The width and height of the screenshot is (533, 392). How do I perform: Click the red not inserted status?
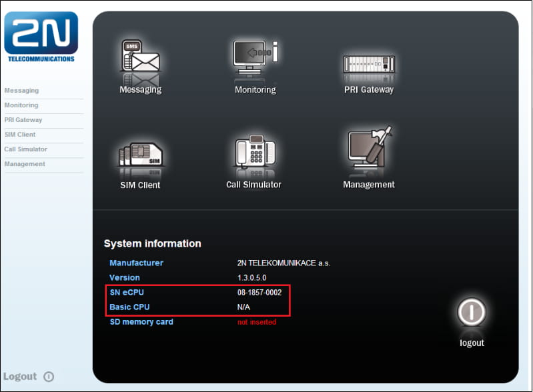[x=257, y=322]
